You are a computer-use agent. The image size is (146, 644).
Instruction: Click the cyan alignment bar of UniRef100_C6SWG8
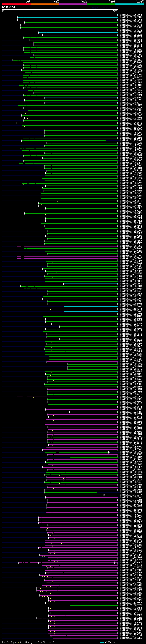click(x=69, y=15)
